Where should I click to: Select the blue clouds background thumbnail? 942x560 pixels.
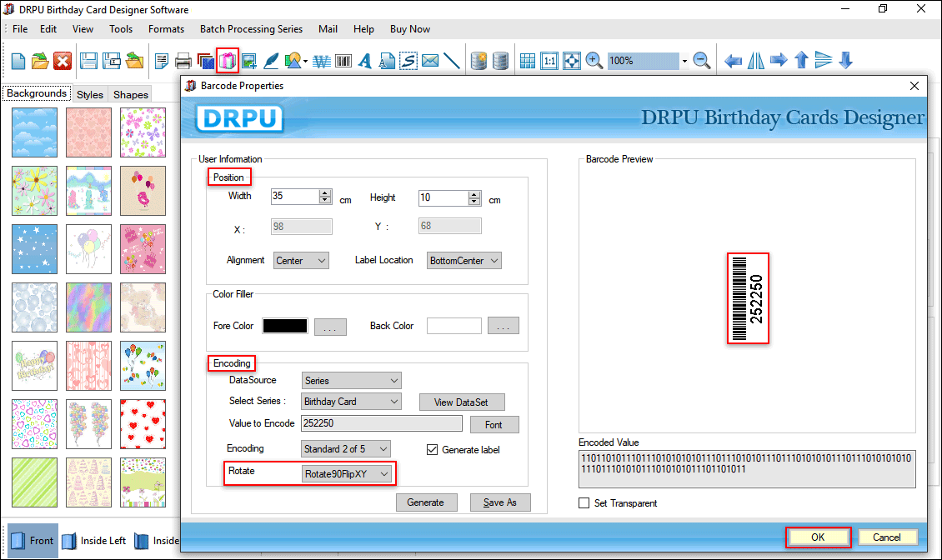pyautogui.click(x=35, y=132)
